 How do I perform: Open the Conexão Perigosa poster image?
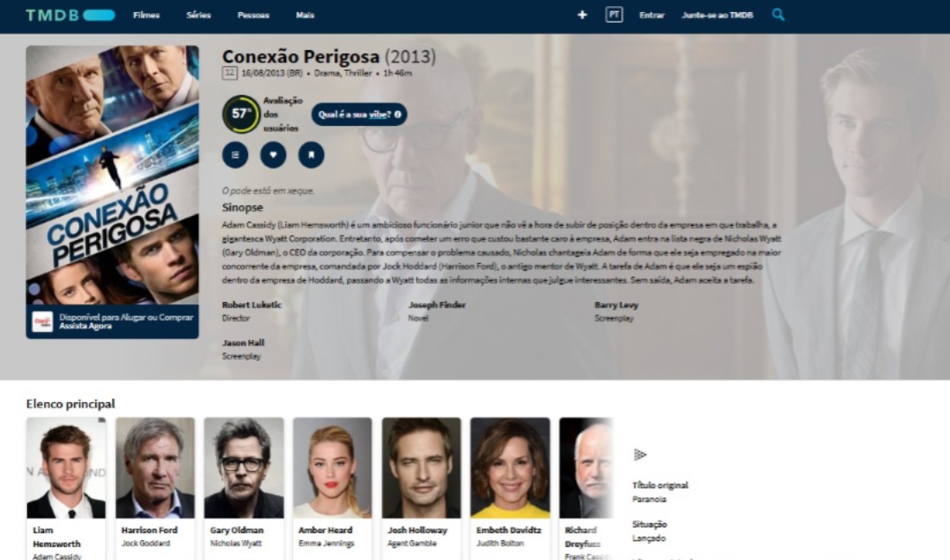(x=112, y=175)
